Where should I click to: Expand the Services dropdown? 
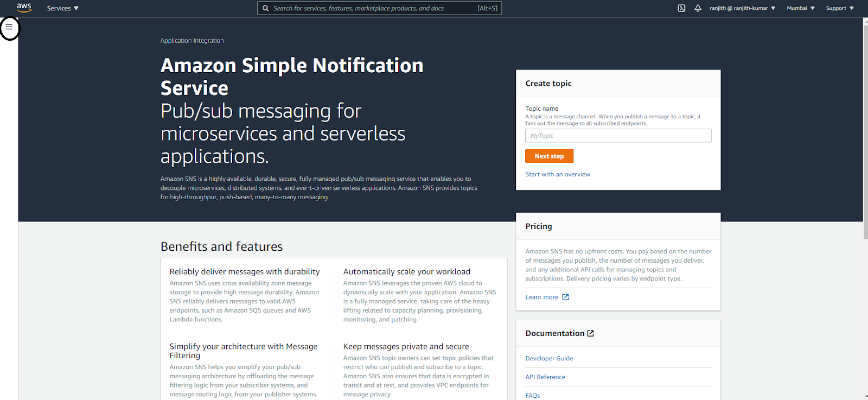[x=63, y=8]
